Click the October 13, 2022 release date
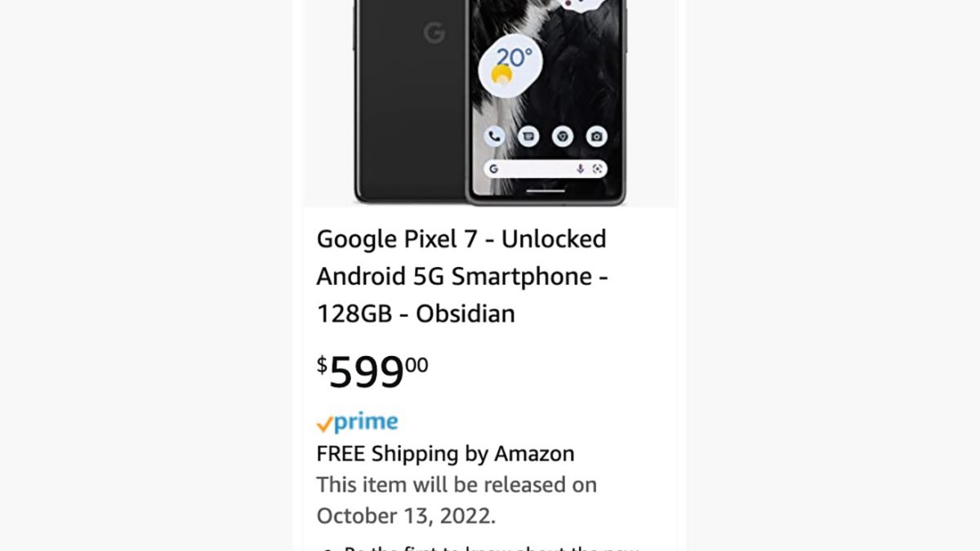 tap(406, 516)
